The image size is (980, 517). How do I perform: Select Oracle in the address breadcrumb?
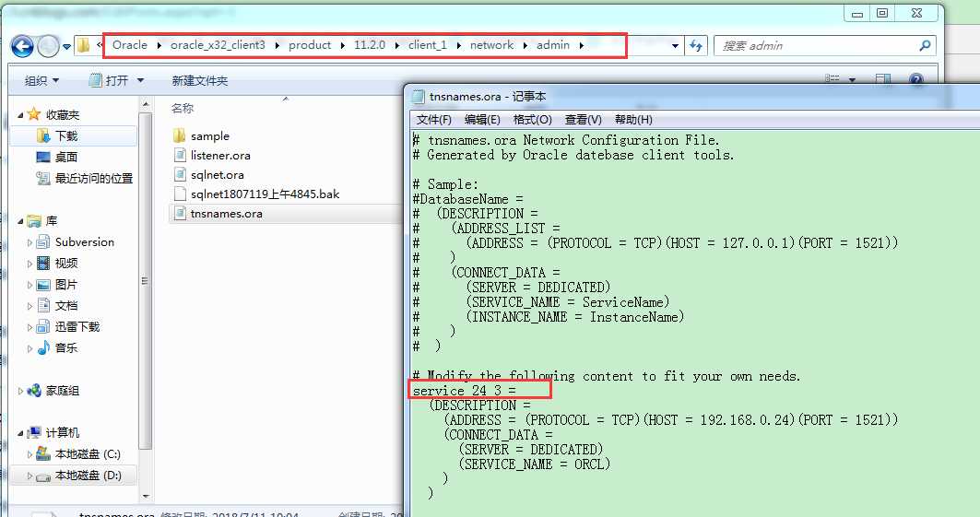(130, 45)
